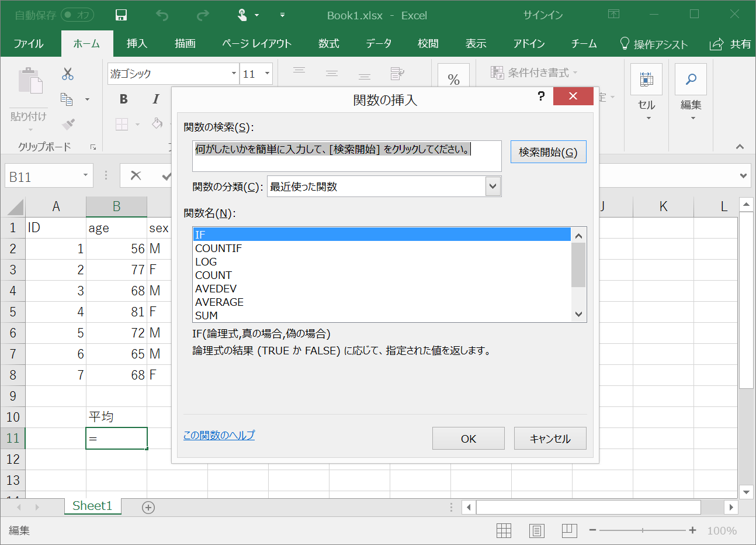Toggle Italic formatting
The height and width of the screenshot is (545, 756).
point(155,99)
